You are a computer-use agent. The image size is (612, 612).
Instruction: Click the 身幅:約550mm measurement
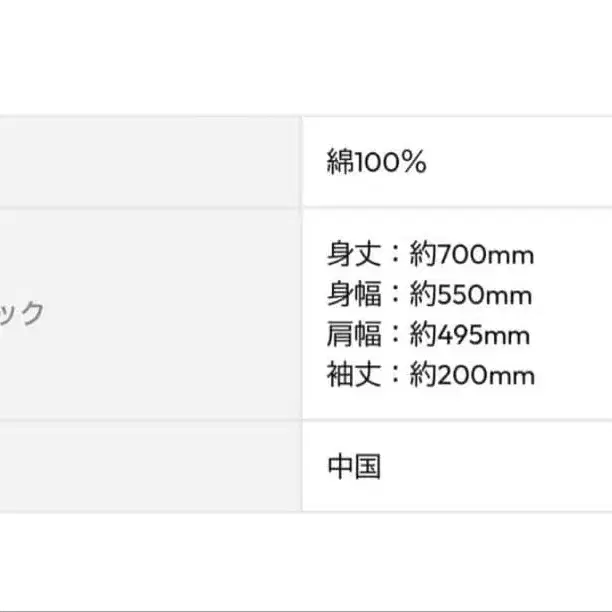tap(429, 294)
